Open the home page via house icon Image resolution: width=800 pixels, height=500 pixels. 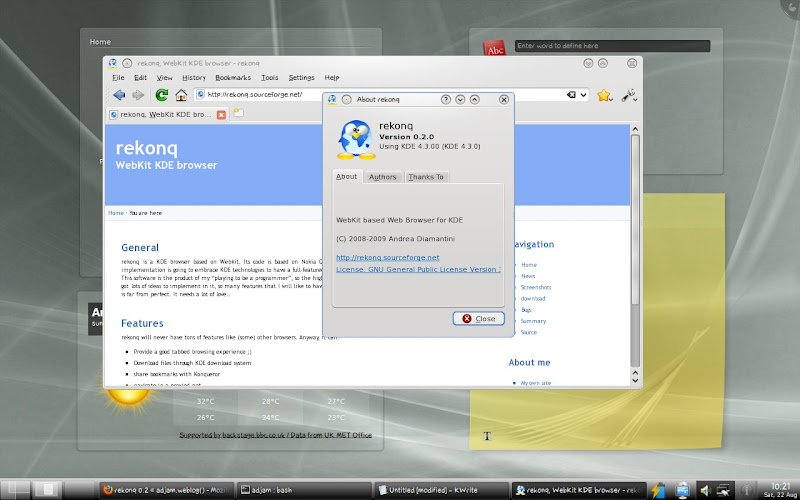point(181,95)
